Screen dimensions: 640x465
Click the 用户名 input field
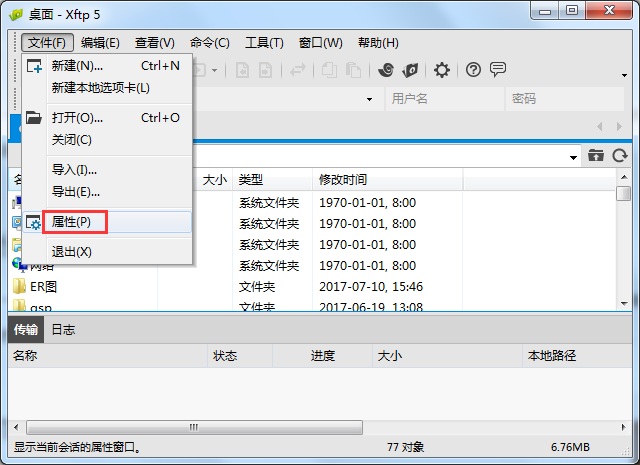pos(444,99)
